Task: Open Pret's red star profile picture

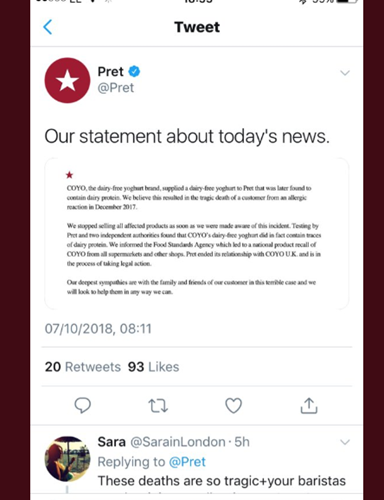Action: (x=67, y=80)
